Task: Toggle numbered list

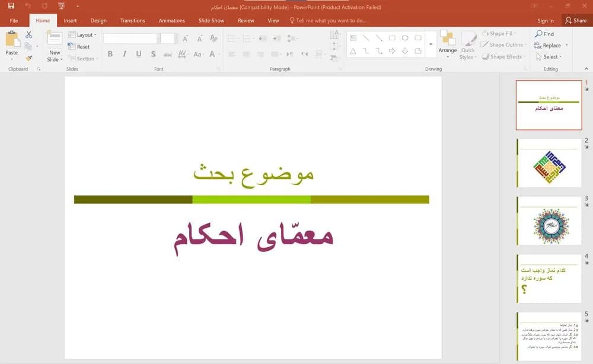Action: pos(247,39)
